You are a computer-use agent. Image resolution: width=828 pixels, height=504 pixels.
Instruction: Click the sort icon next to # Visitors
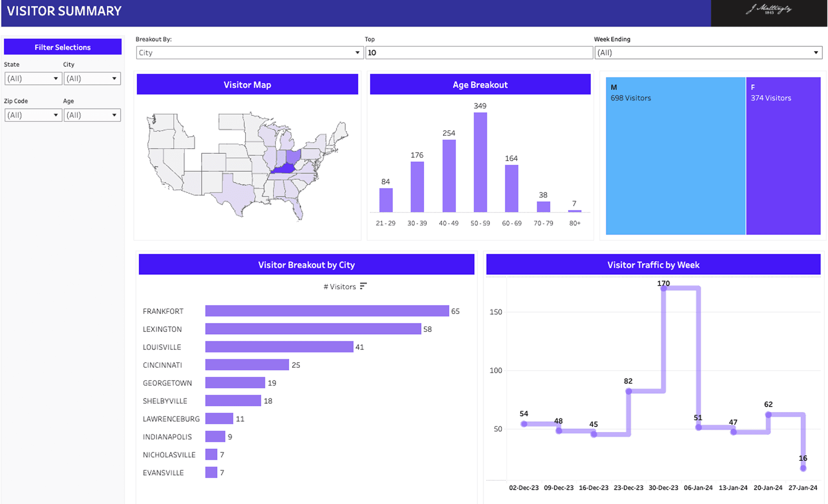pos(363,286)
